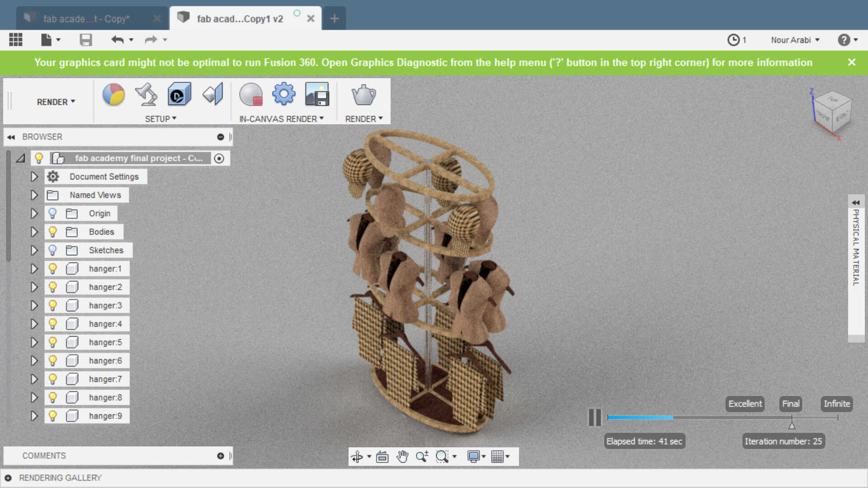Click the teapot Render icon
The image size is (868, 488).
[363, 95]
